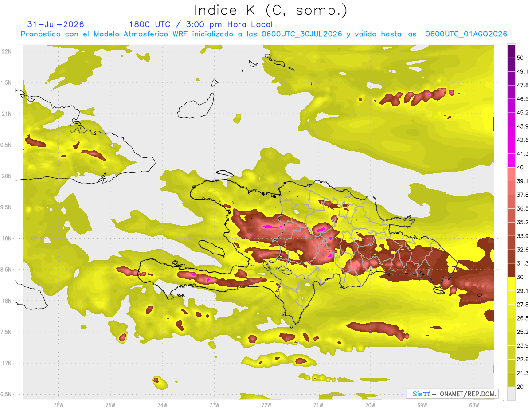
Task: Click the "23.9" color scale label
Action: tap(522, 345)
